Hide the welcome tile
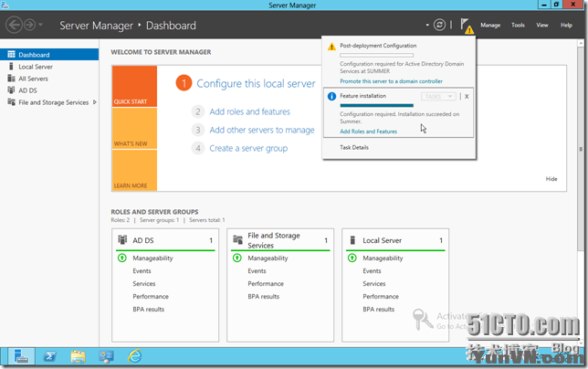This screenshot has height=369, width=588. point(551,179)
